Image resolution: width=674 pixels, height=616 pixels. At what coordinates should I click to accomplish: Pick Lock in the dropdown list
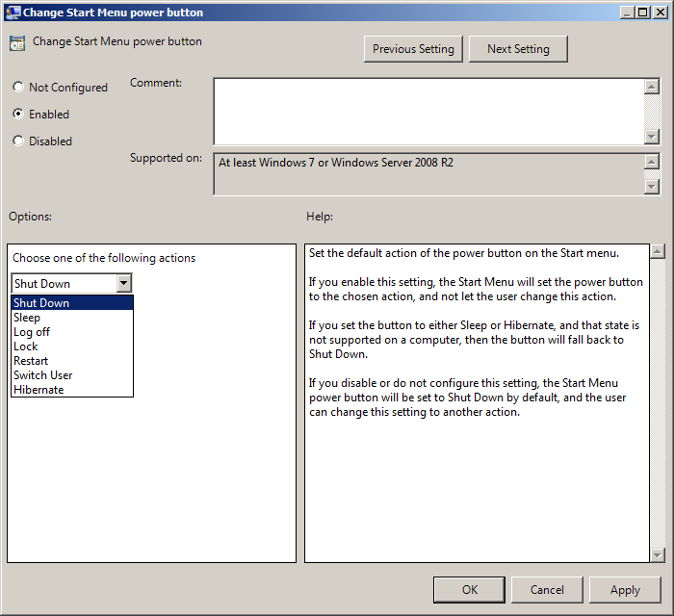26,346
